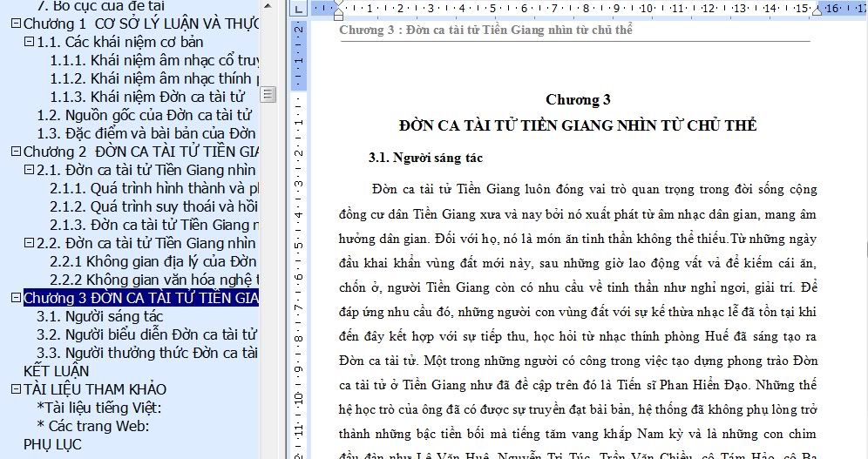Click the page header text Chương 3 : Đờn ca
Image resolution: width=868 pixels, height=459 pixels.
(485, 30)
